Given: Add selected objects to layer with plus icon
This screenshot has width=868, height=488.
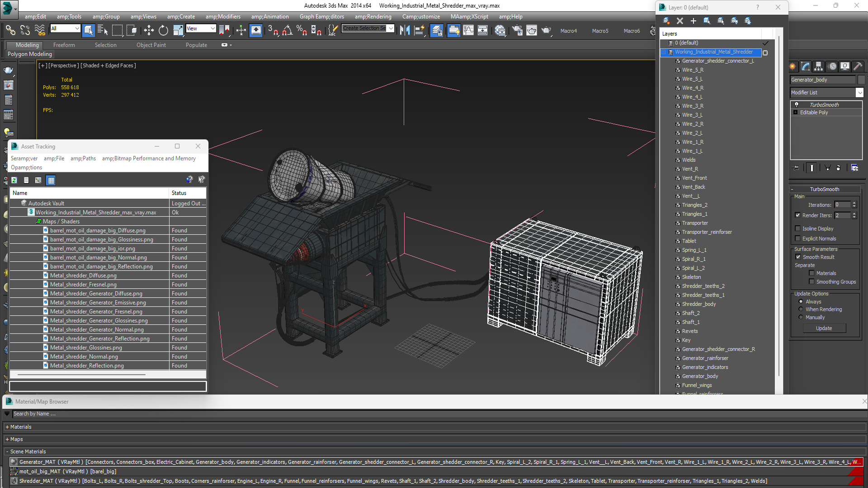Looking at the screenshot, I should pyautogui.click(x=693, y=21).
